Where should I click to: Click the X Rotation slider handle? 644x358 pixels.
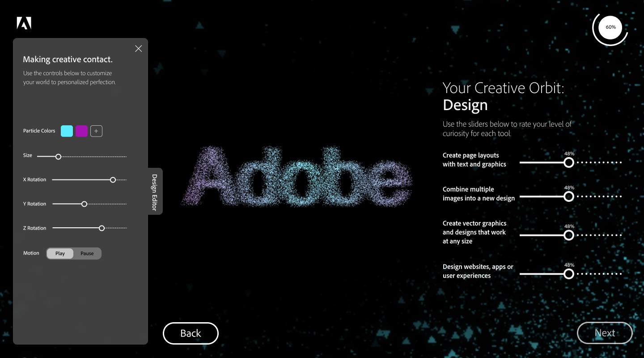point(113,180)
